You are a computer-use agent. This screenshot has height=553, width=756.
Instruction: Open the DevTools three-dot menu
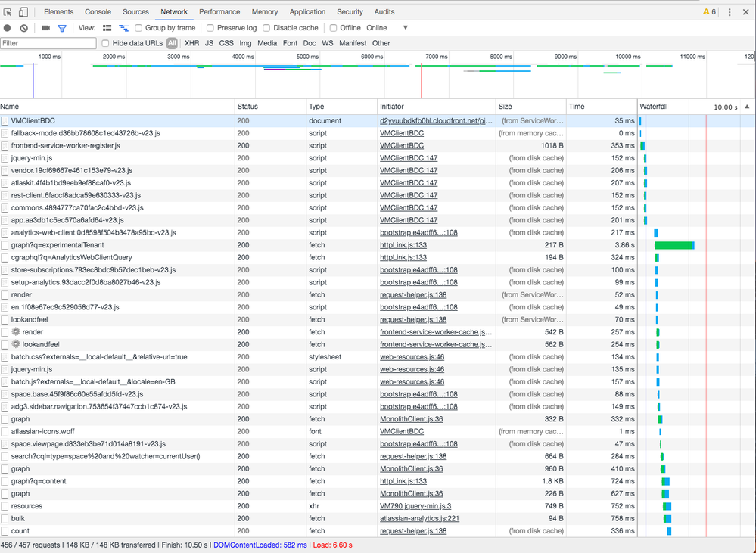[x=730, y=12]
